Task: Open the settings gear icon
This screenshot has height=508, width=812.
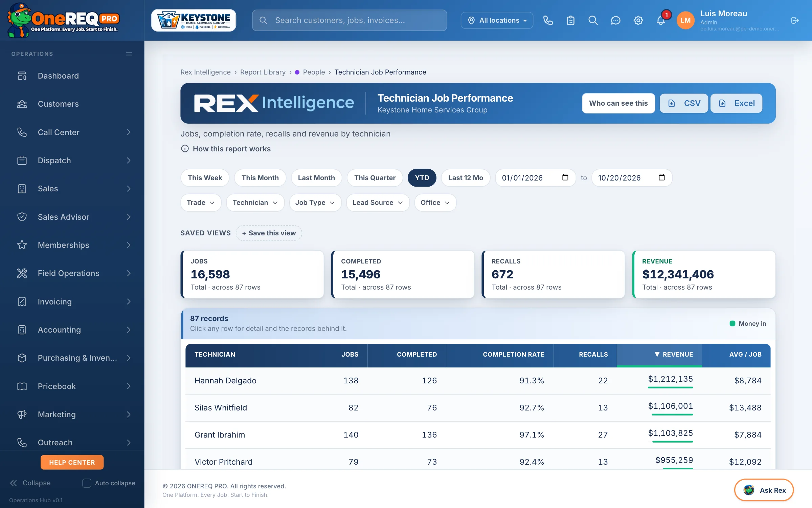Action: tap(638, 20)
